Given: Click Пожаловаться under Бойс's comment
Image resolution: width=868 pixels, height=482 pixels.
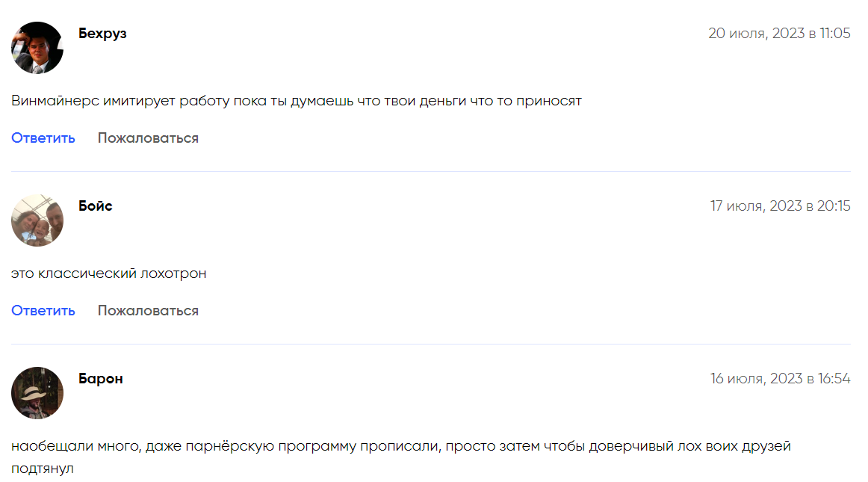Looking at the screenshot, I should [x=148, y=311].
